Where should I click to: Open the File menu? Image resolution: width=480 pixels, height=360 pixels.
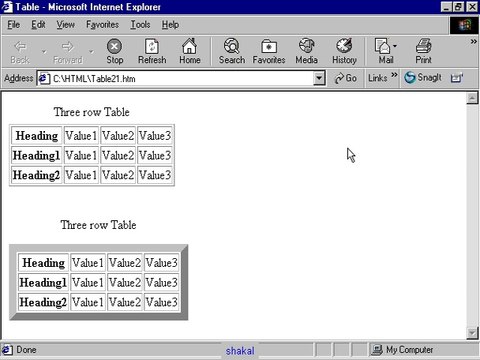click(14, 25)
